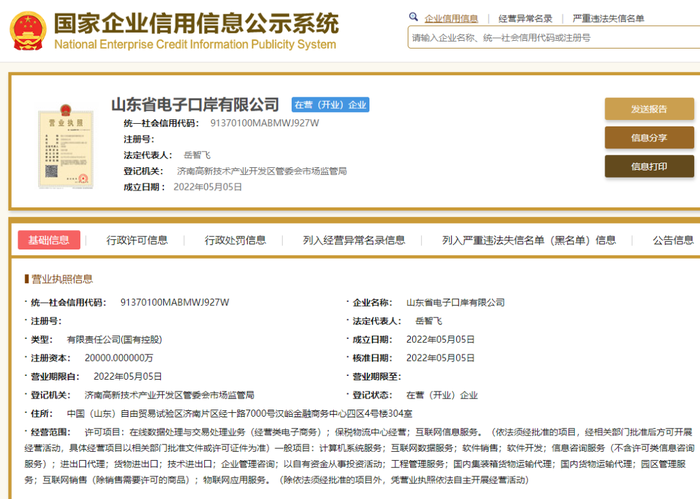
Task: Select the 严重违法失信名单 search category
Action: [x=608, y=18]
